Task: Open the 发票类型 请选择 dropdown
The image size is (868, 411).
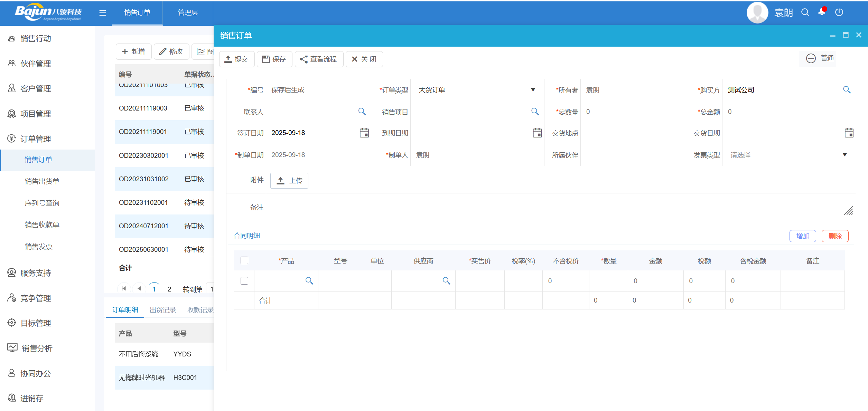Action: coord(844,155)
